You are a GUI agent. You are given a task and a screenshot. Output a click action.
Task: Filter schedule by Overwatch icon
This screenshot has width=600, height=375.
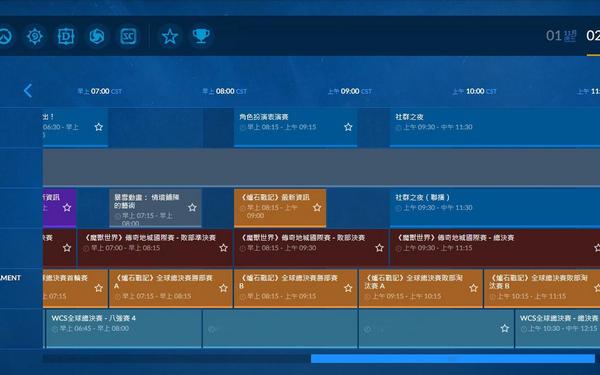click(x=5, y=36)
